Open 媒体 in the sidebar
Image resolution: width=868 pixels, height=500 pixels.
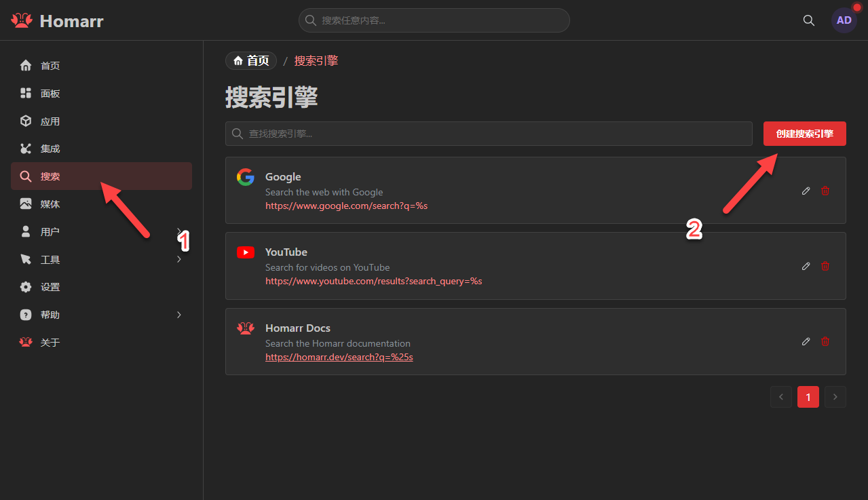pos(101,204)
